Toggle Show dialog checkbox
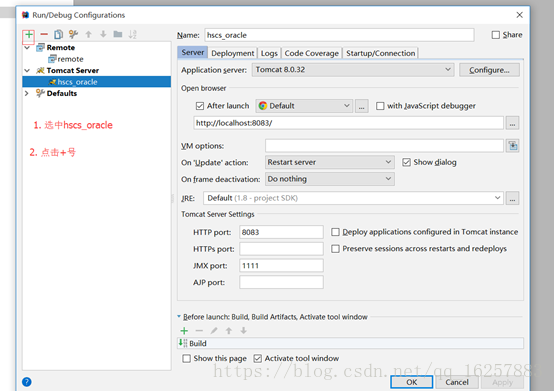This screenshot has height=391, width=554. 406,162
